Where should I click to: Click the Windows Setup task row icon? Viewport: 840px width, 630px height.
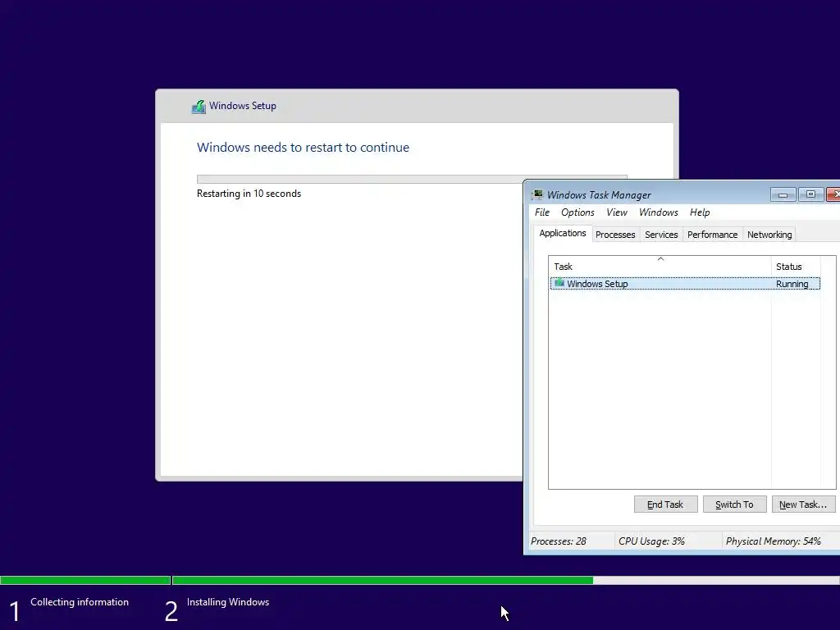coord(559,283)
